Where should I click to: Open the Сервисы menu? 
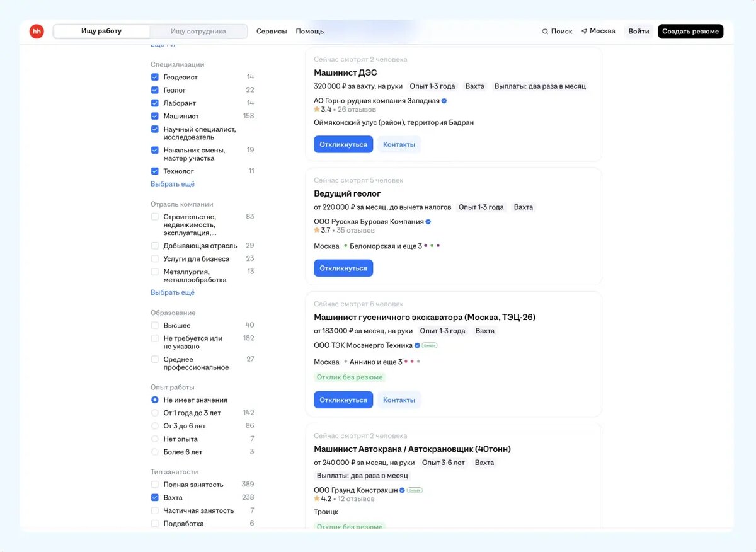pos(272,31)
